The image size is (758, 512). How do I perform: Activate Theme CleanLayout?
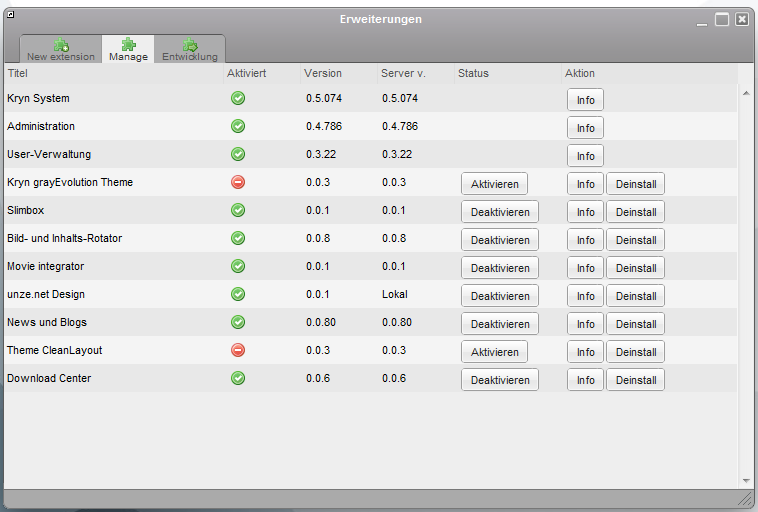pos(494,352)
